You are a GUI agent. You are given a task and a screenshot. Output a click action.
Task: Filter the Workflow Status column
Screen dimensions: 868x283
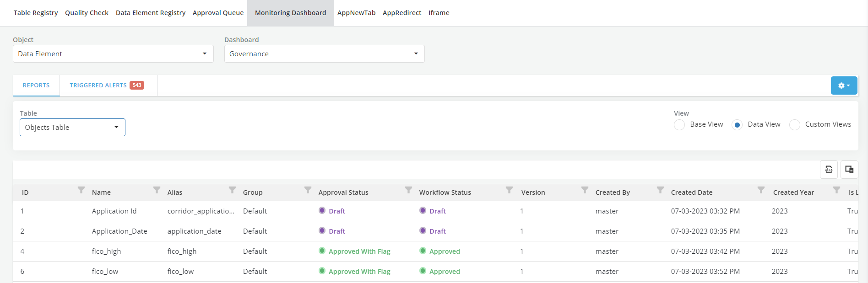click(509, 190)
